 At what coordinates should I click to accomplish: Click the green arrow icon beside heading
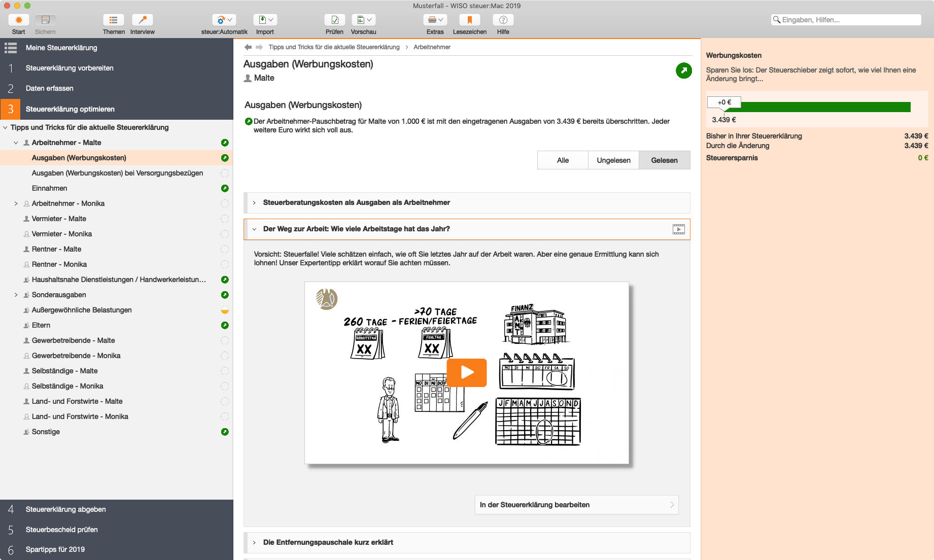(x=684, y=71)
